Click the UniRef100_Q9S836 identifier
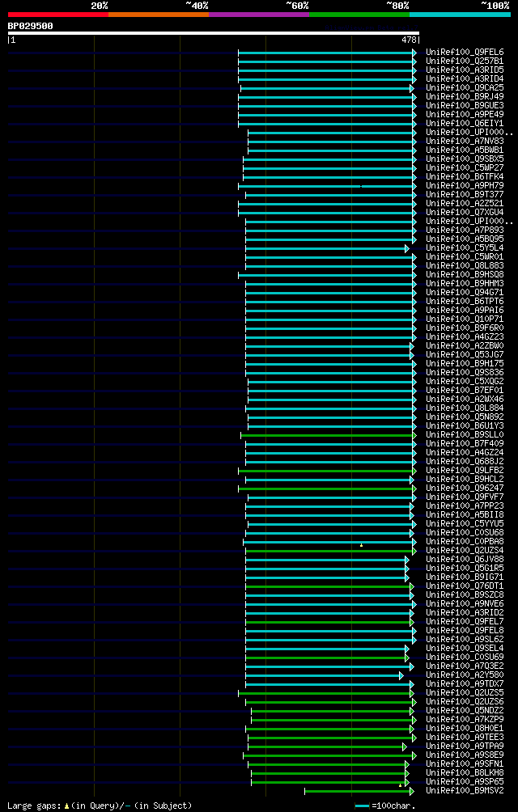This screenshot has width=518, height=812. click(465, 372)
